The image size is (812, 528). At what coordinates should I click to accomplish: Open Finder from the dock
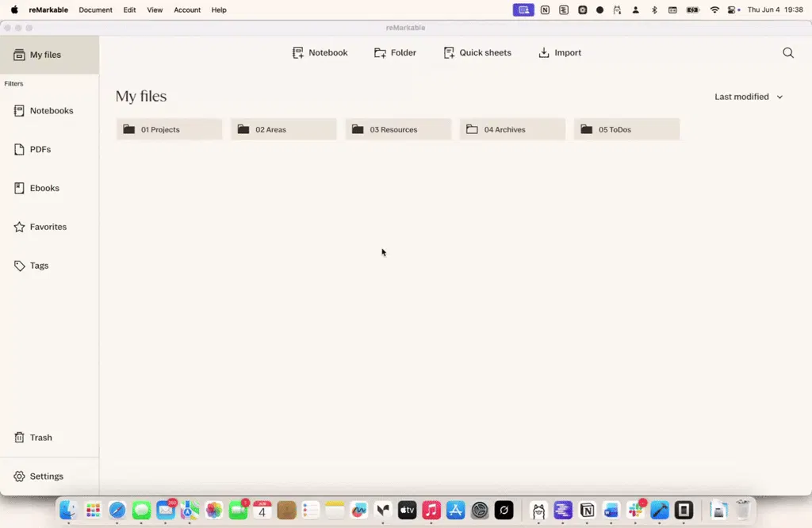tap(68, 511)
